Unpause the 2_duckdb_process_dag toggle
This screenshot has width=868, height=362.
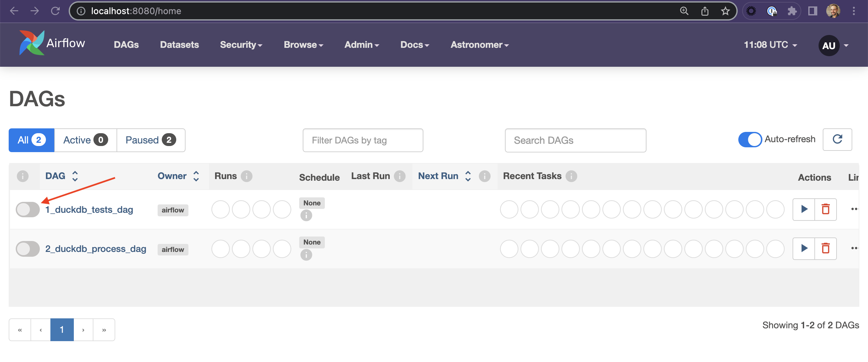(x=28, y=249)
